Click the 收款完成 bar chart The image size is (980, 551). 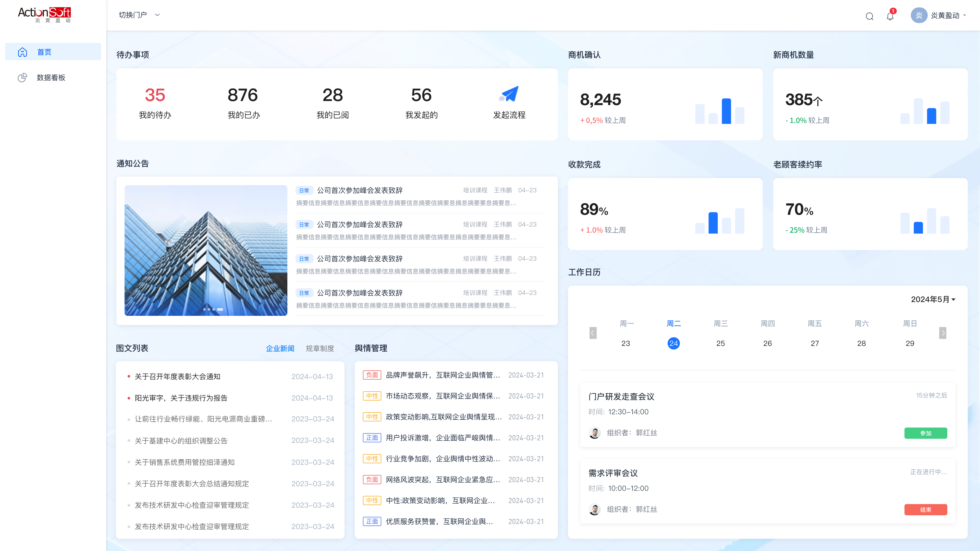[x=719, y=221]
